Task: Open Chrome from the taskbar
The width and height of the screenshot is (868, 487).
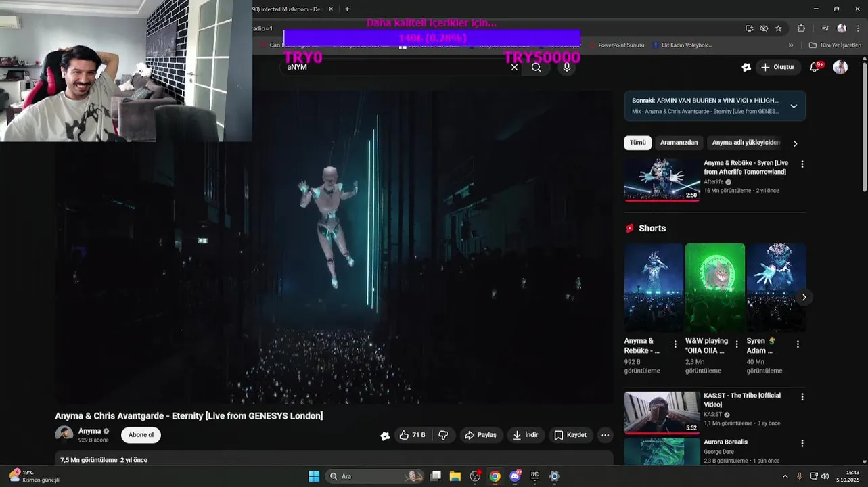Action: 495,476
